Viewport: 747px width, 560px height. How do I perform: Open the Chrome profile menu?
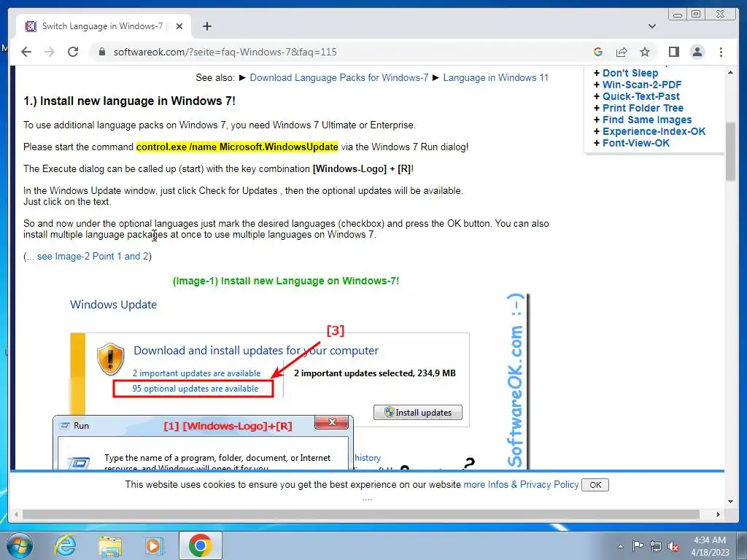click(x=697, y=52)
